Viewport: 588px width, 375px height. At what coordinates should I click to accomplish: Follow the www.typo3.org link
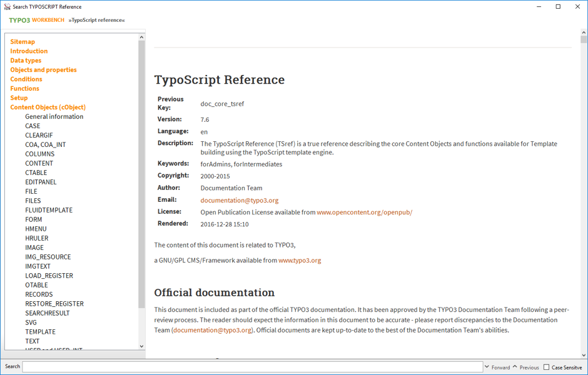pyautogui.click(x=299, y=260)
